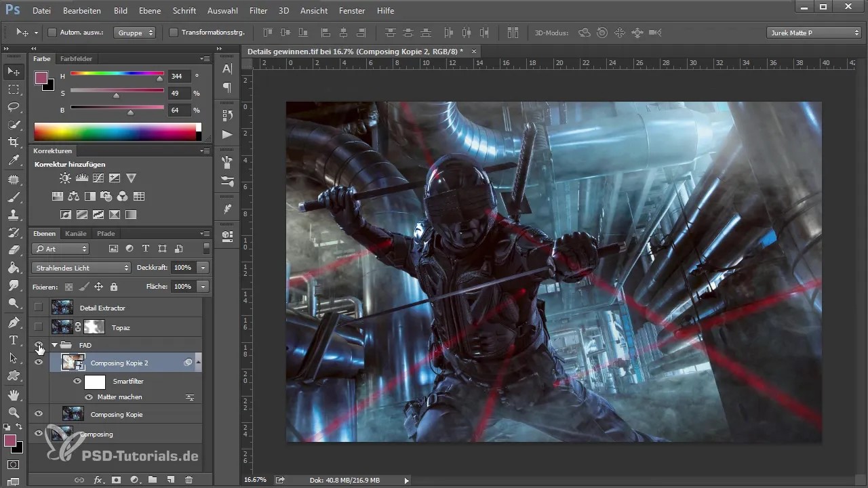Add a Curves adjustment

tap(98, 178)
